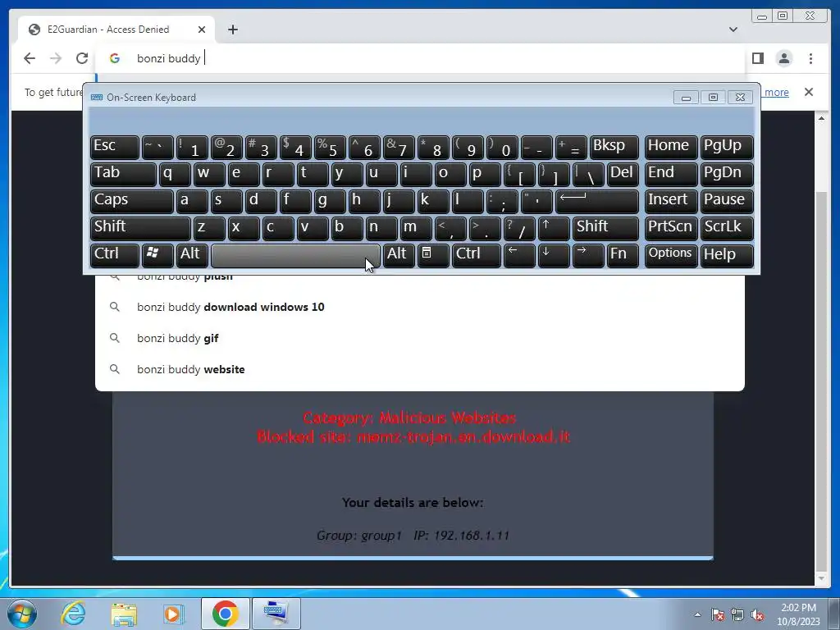Toggle Chrome's side panel icon
This screenshot has height=630, width=840.
pyautogui.click(x=757, y=58)
